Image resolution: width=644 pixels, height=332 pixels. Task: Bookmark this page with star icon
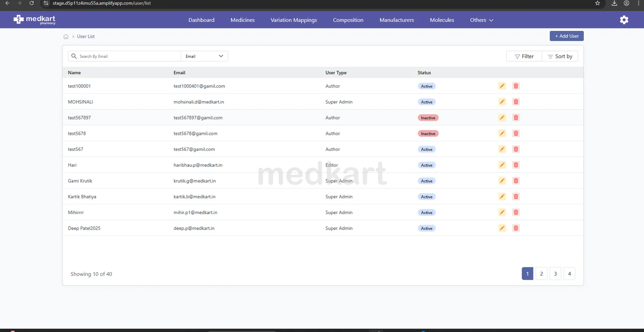click(x=597, y=3)
